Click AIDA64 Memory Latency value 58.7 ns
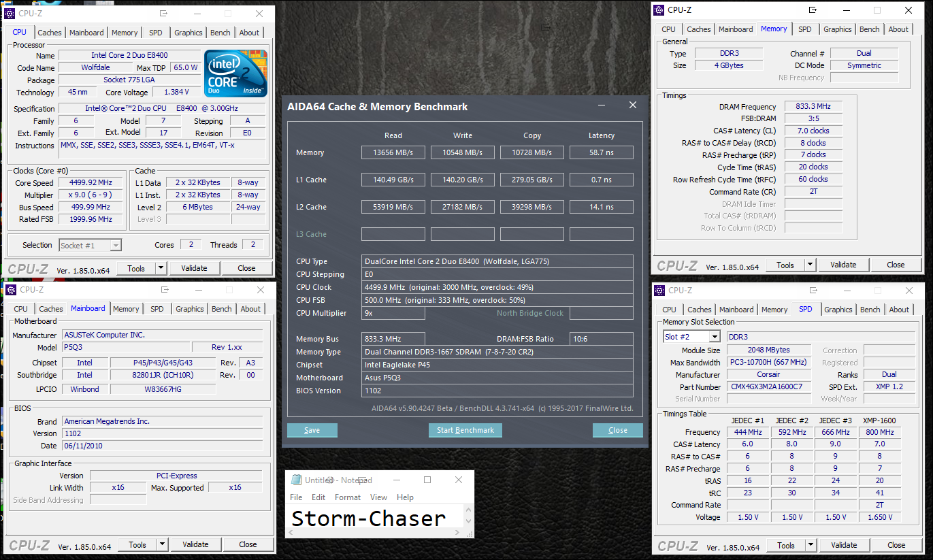The height and width of the screenshot is (560, 933). point(602,152)
